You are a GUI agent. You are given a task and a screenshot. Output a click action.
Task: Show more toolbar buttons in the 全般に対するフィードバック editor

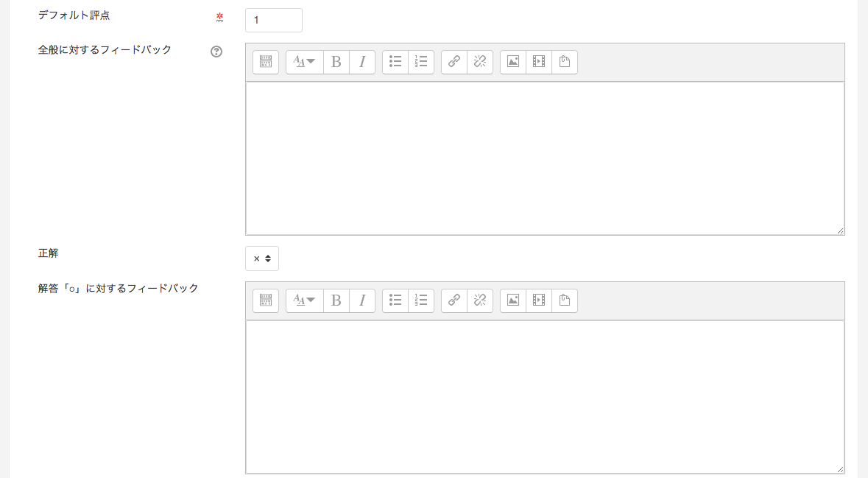coord(266,62)
